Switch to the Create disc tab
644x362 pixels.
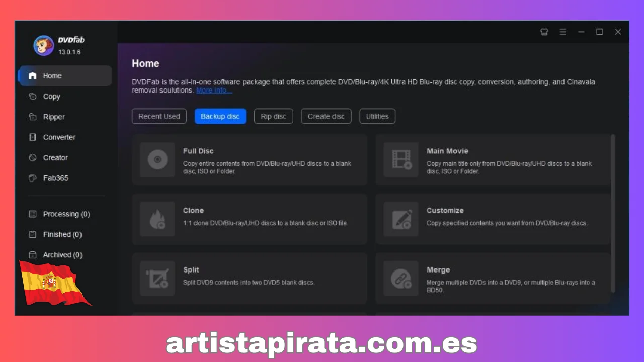(326, 116)
